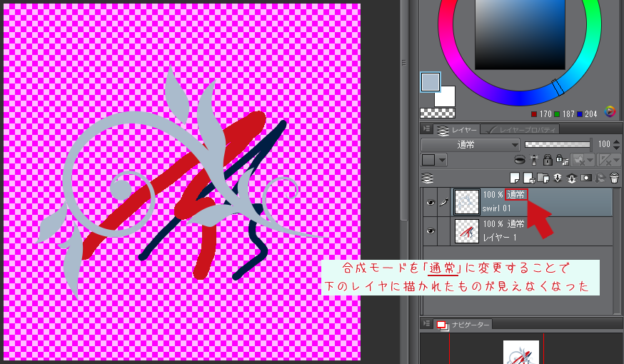Click the red value 170

[x=545, y=114]
